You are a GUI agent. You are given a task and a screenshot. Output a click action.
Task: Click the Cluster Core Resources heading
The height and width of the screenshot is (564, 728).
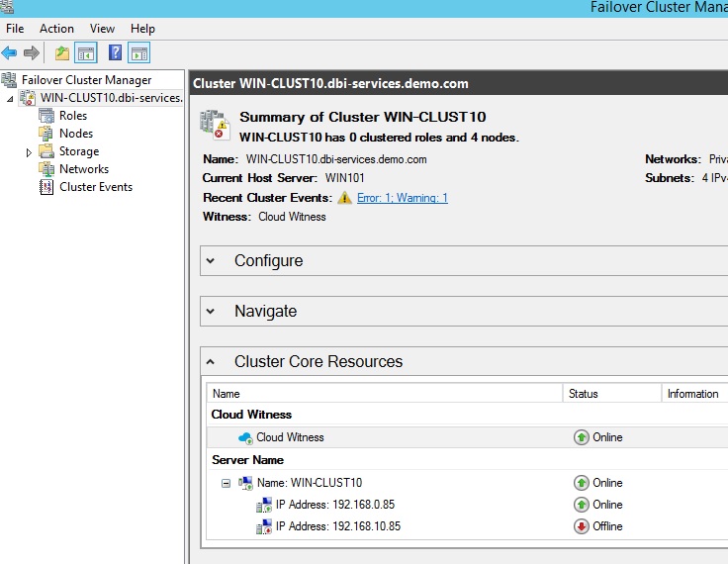click(x=318, y=361)
